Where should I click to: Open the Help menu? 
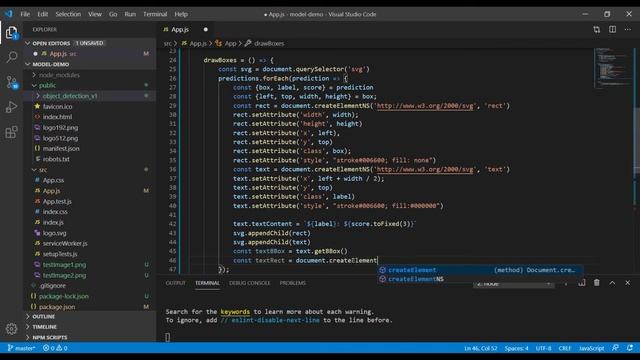pos(181,14)
